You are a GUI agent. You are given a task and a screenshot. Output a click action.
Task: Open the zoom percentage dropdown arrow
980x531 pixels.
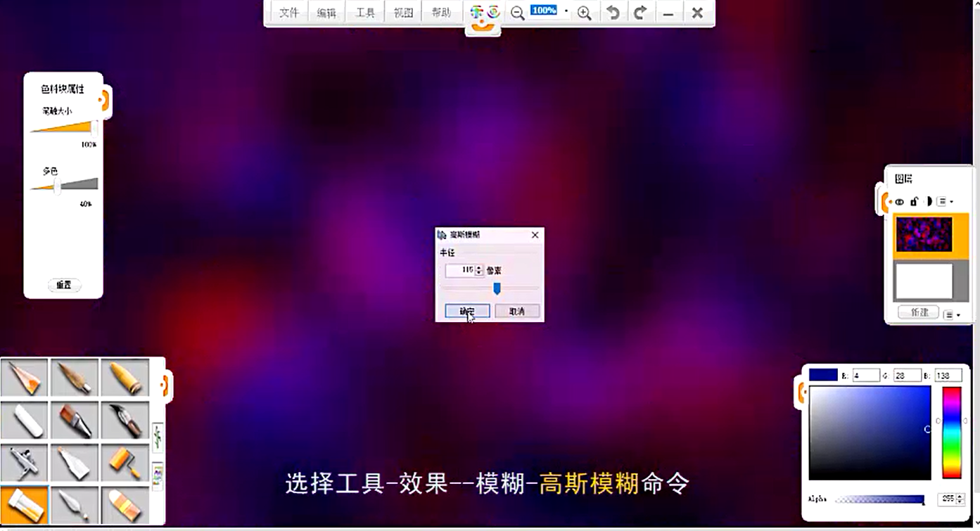click(x=566, y=11)
